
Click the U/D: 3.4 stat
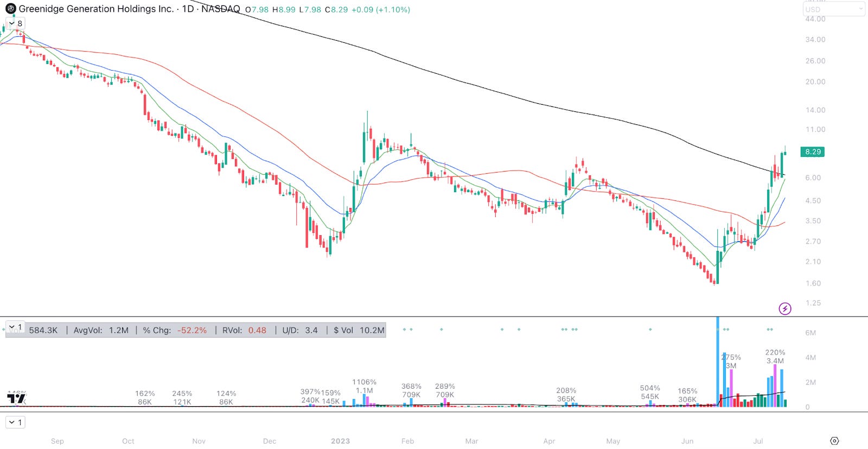(x=300, y=330)
